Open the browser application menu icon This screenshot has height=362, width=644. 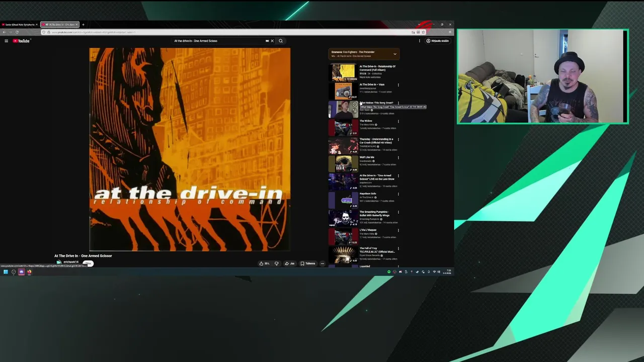click(x=450, y=32)
